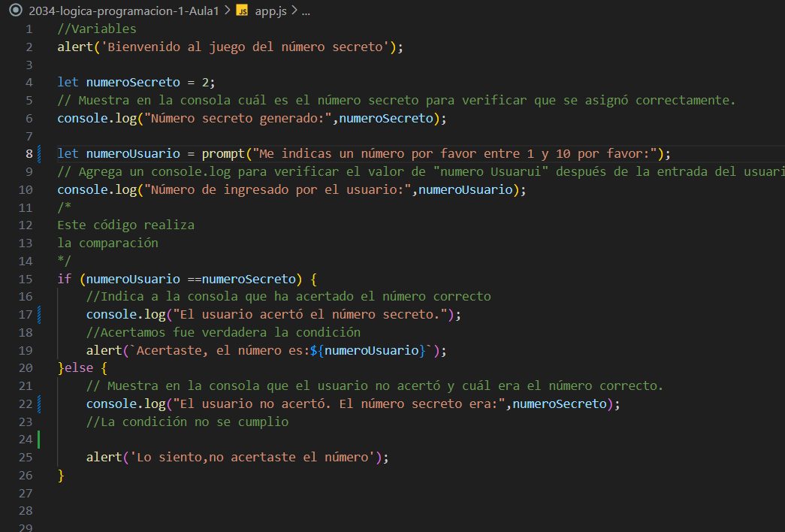
Task: Click the 'if' keyword on line 15
Action: [64, 279]
